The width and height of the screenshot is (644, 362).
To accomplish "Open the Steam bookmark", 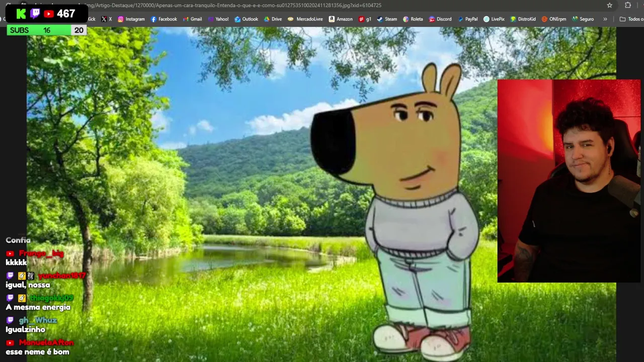I will tap(387, 19).
